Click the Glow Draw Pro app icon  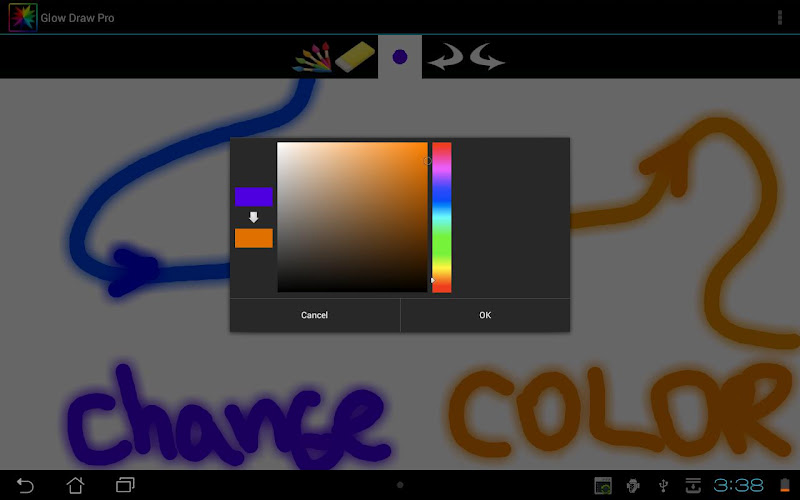click(22, 17)
